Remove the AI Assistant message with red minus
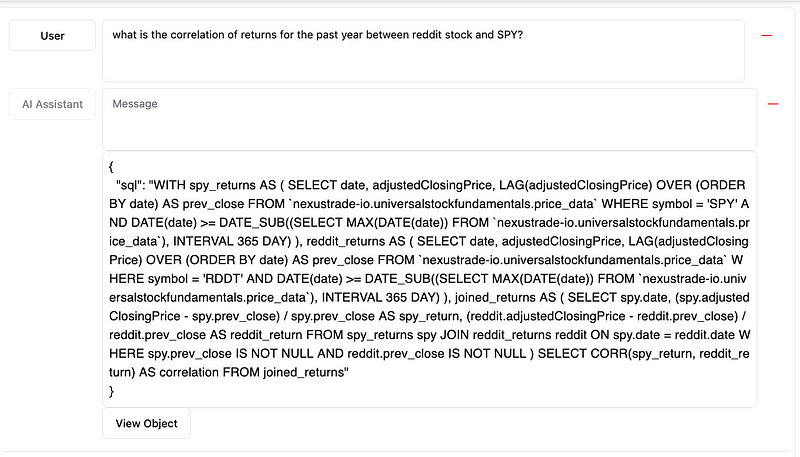 [772, 103]
